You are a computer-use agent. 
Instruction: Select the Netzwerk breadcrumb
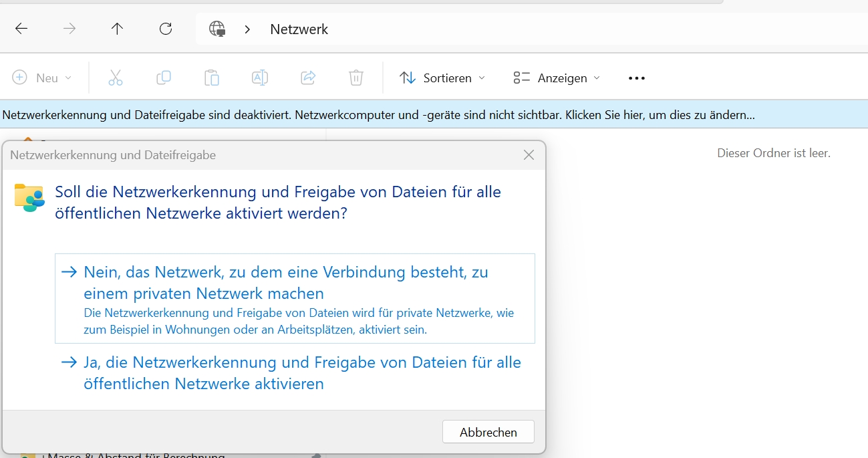tap(299, 29)
